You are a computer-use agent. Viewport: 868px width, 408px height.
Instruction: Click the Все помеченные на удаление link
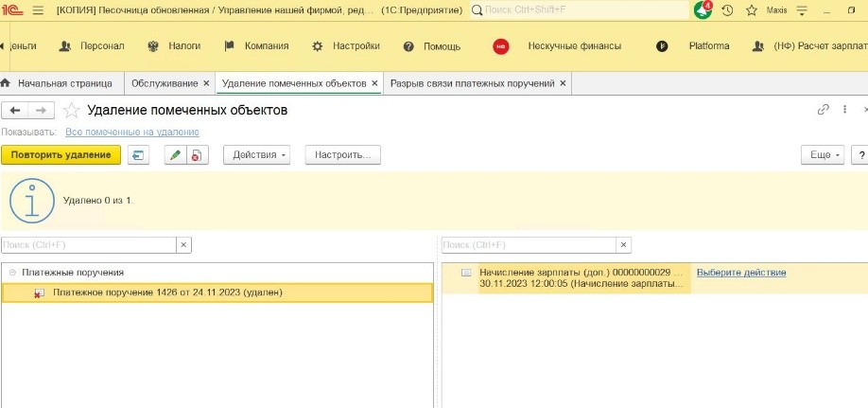(x=131, y=133)
